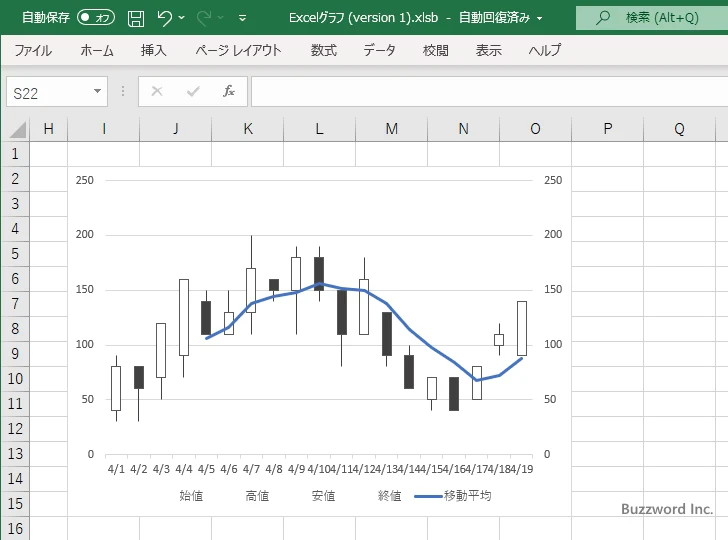Select column M header
The height and width of the screenshot is (540, 728).
pyautogui.click(x=391, y=129)
